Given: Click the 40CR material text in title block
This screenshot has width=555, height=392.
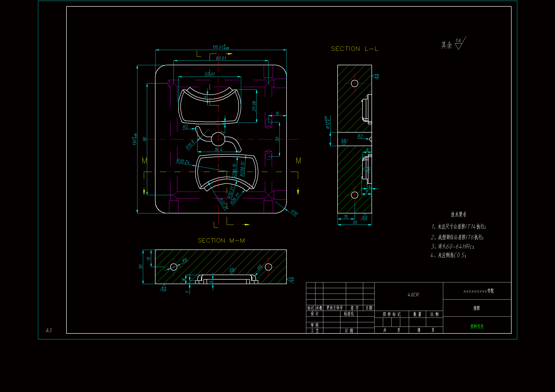Looking at the screenshot, I should pyautogui.click(x=413, y=295).
